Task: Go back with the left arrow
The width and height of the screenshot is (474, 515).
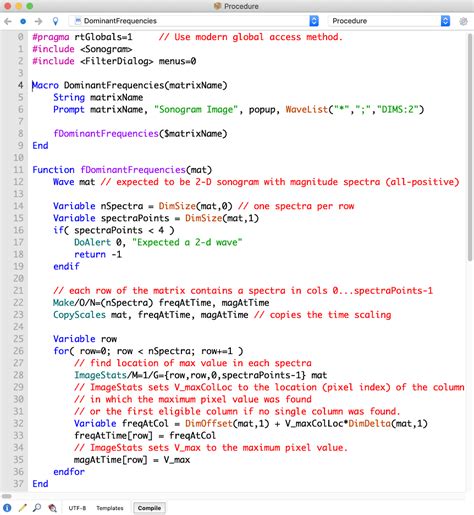Action: click(8, 21)
